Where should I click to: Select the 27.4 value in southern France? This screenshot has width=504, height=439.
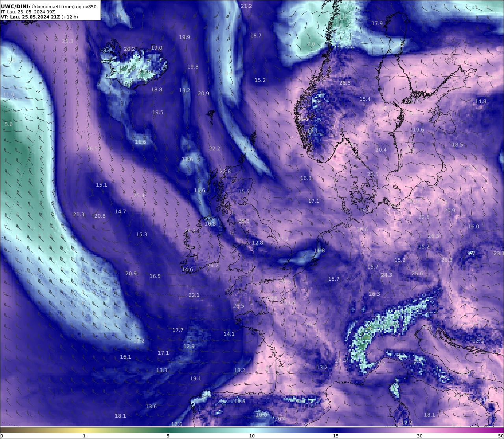click(341, 361)
